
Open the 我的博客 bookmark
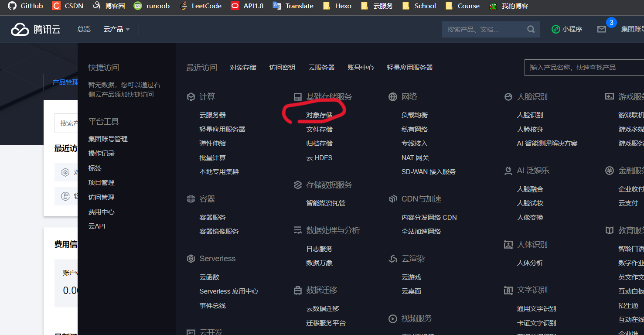click(508, 6)
